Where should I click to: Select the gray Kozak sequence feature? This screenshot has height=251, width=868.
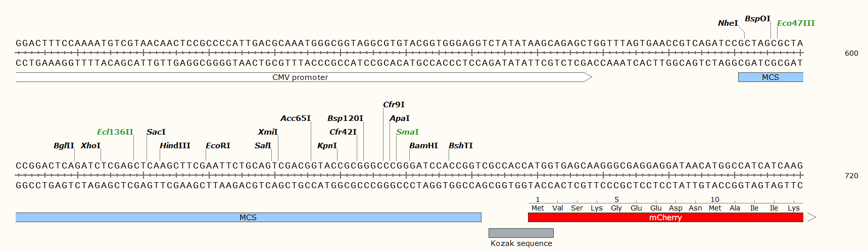pos(521,233)
